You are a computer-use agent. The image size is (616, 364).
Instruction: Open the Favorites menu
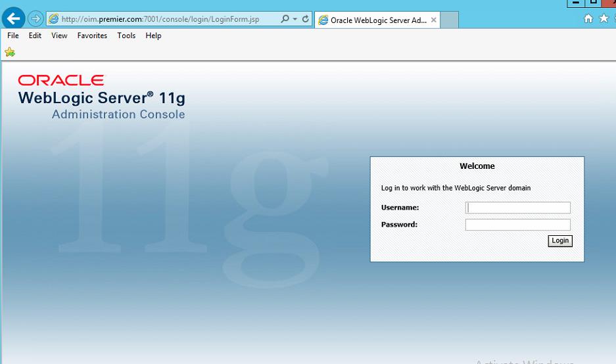[x=92, y=35]
